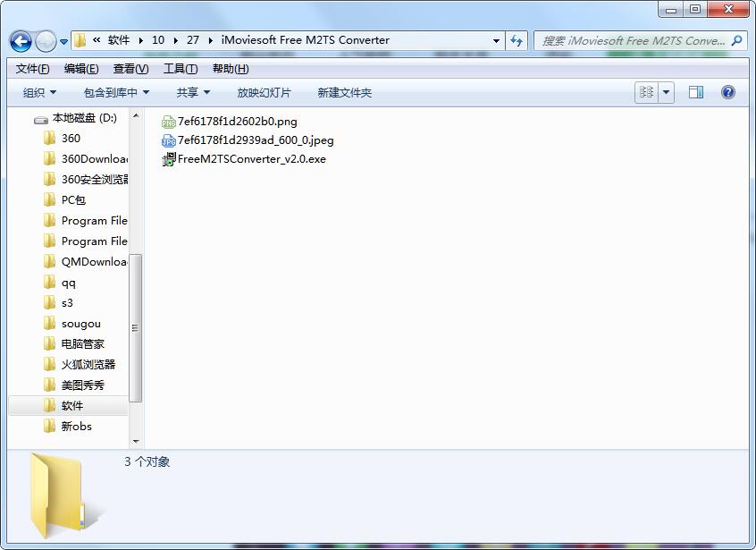Select file name FreeM2TSConverter_v2.0.exe

pos(252,159)
